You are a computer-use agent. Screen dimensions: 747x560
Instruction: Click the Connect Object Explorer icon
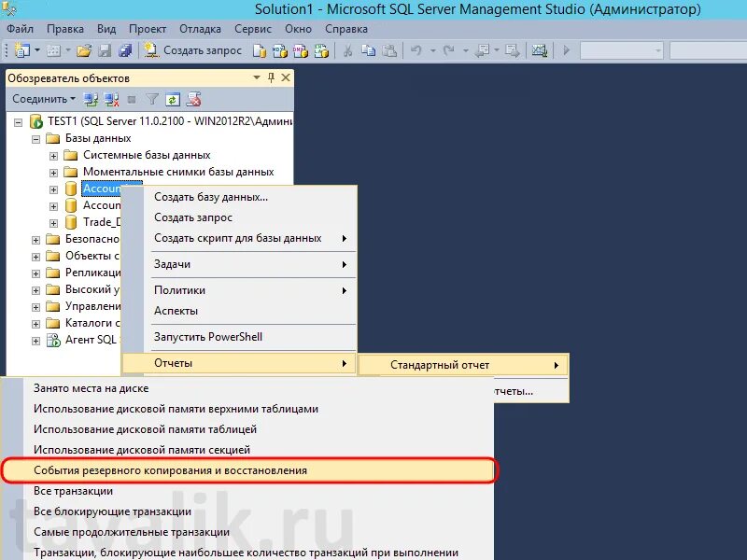91,99
